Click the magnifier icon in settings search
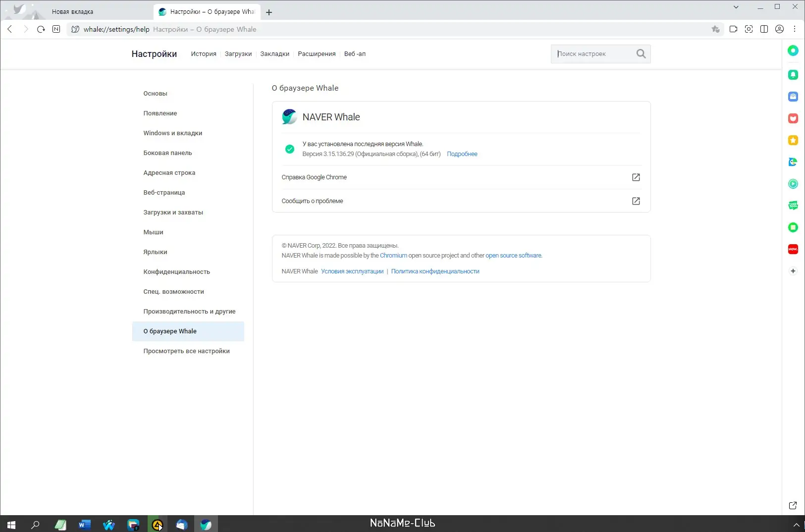 coord(641,53)
